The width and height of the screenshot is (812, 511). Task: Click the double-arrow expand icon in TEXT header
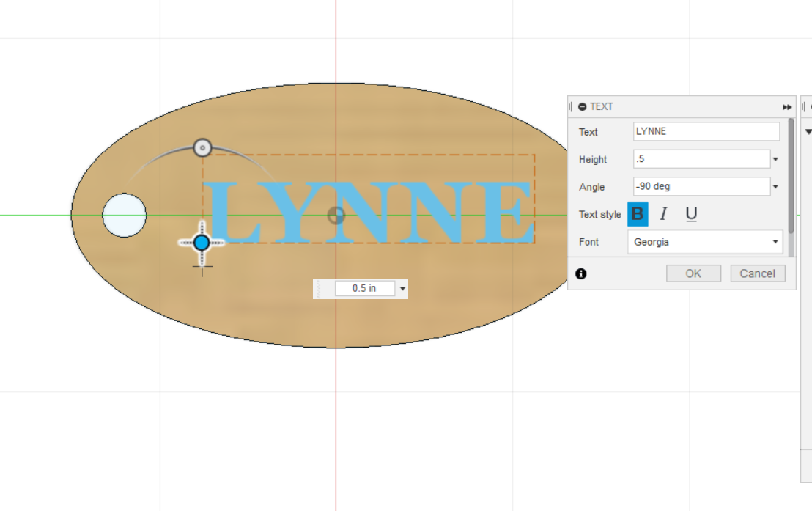[786, 107]
